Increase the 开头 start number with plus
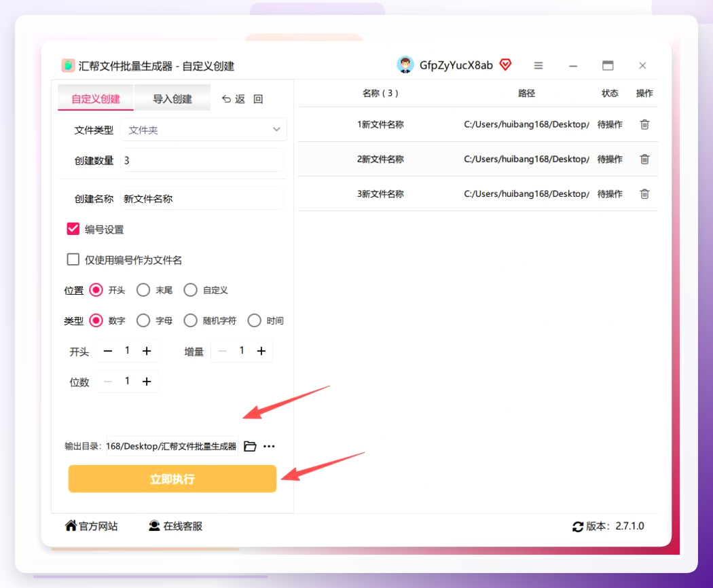The height and width of the screenshot is (588, 713). pos(147,351)
